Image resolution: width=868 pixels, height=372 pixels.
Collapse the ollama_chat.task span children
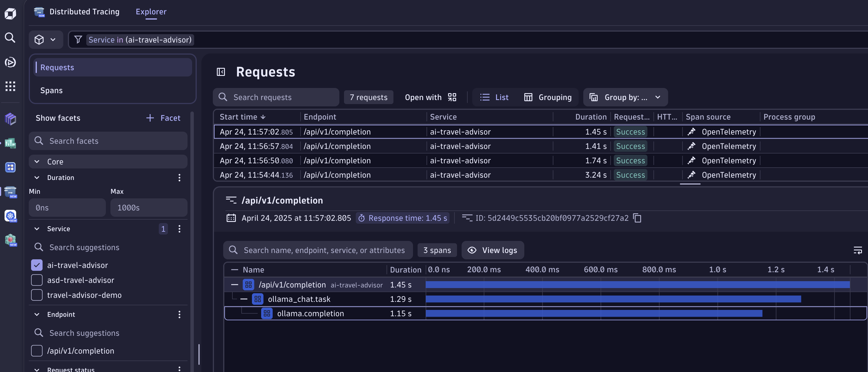coord(244,299)
